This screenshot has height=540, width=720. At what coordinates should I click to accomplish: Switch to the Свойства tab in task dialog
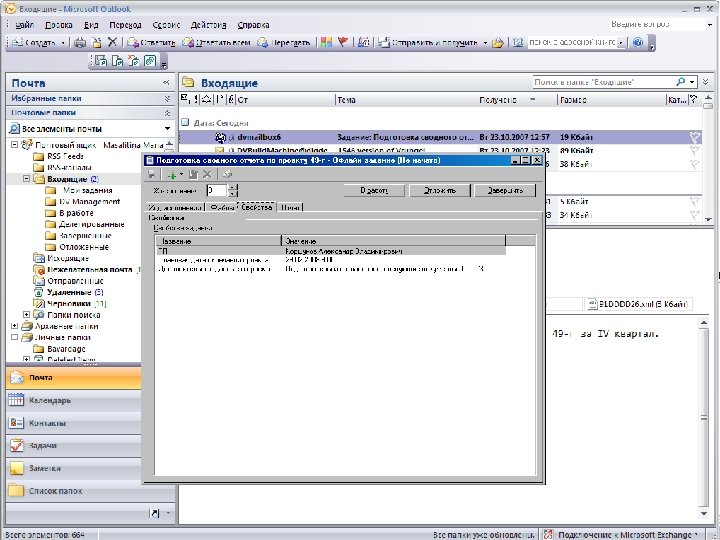257,207
